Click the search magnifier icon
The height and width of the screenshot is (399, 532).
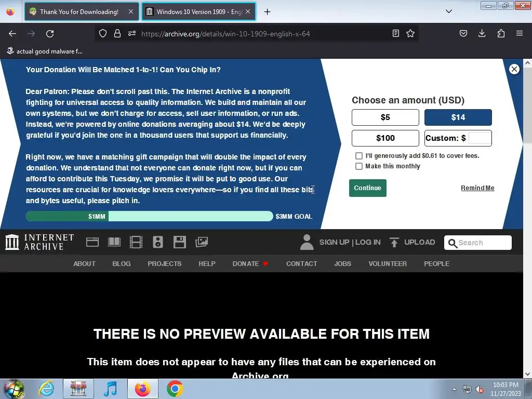click(x=453, y=243)
